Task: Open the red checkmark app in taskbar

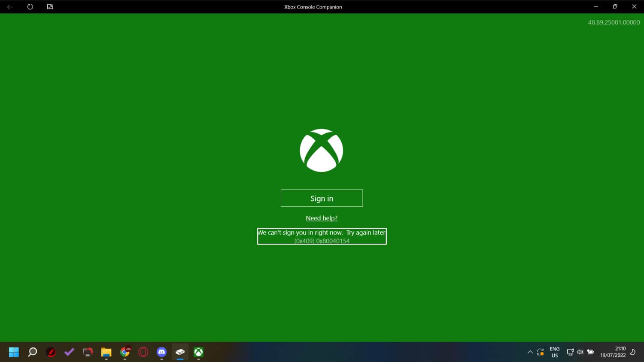Action: pyautogui.click(x=51, y=352)
